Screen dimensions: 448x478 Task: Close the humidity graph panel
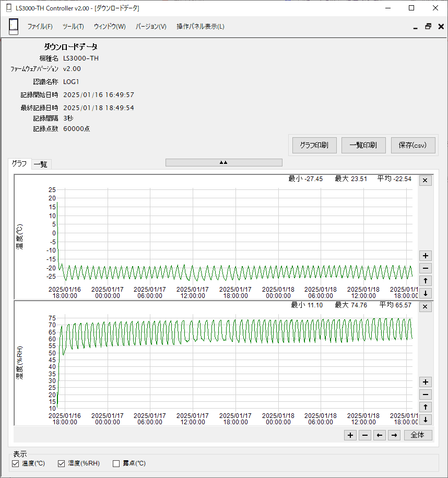click(425, 307)
